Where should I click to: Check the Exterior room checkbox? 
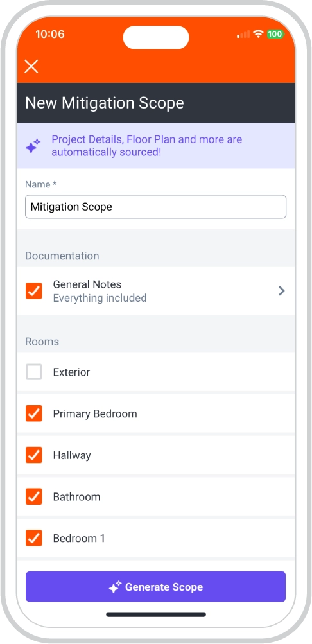33,372
